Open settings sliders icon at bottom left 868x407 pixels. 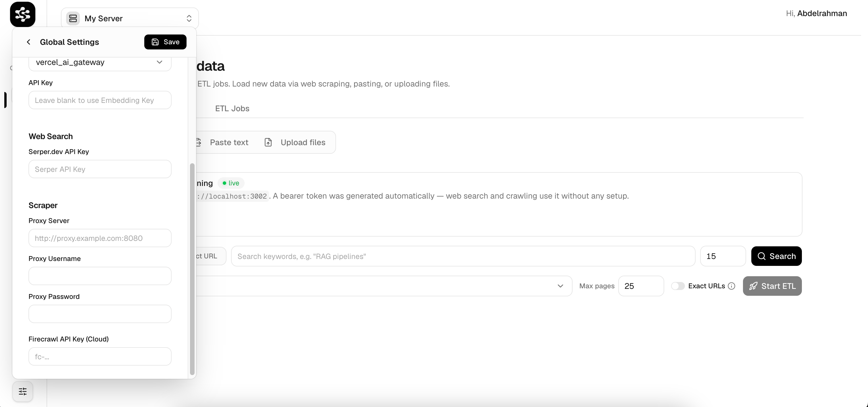[23, 391]
